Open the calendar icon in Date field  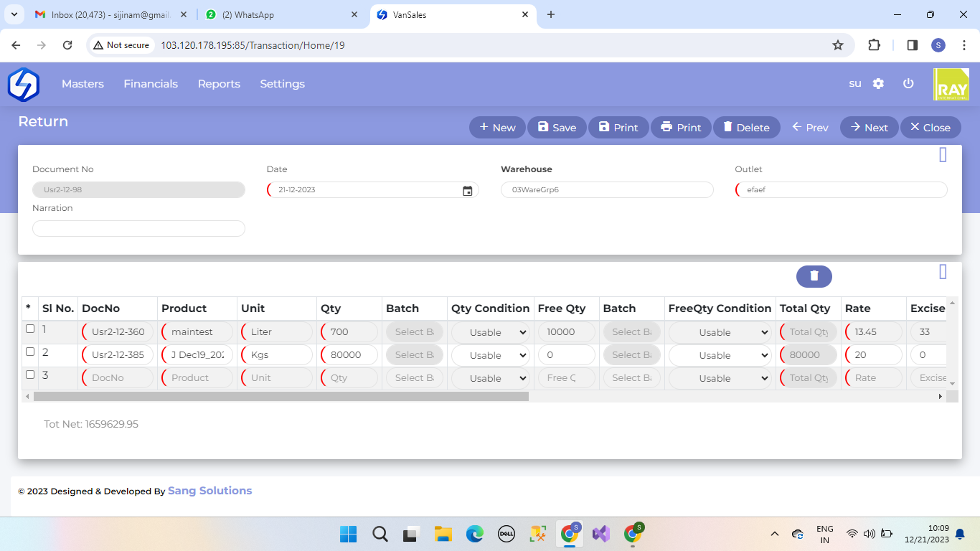pyautogui.click(x=467, y=190)
